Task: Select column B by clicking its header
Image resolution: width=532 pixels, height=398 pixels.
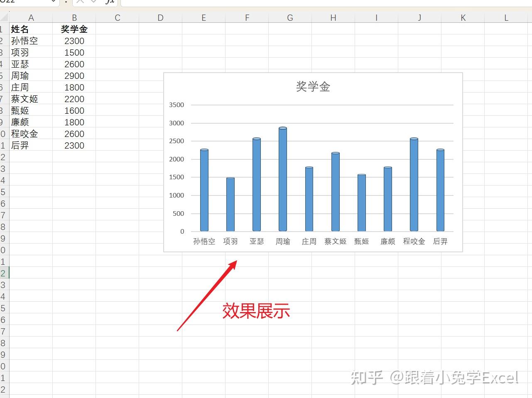Action: point(74,17)
